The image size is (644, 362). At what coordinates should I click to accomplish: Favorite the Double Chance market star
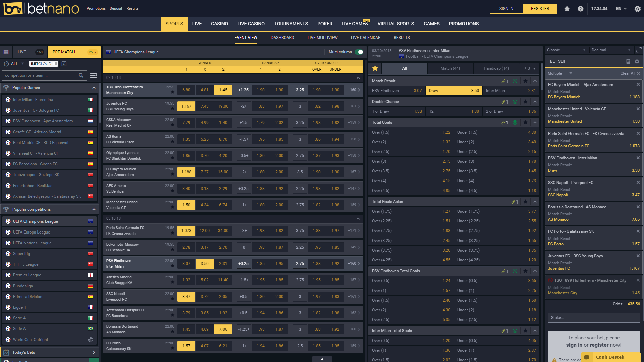pos(525,102)
